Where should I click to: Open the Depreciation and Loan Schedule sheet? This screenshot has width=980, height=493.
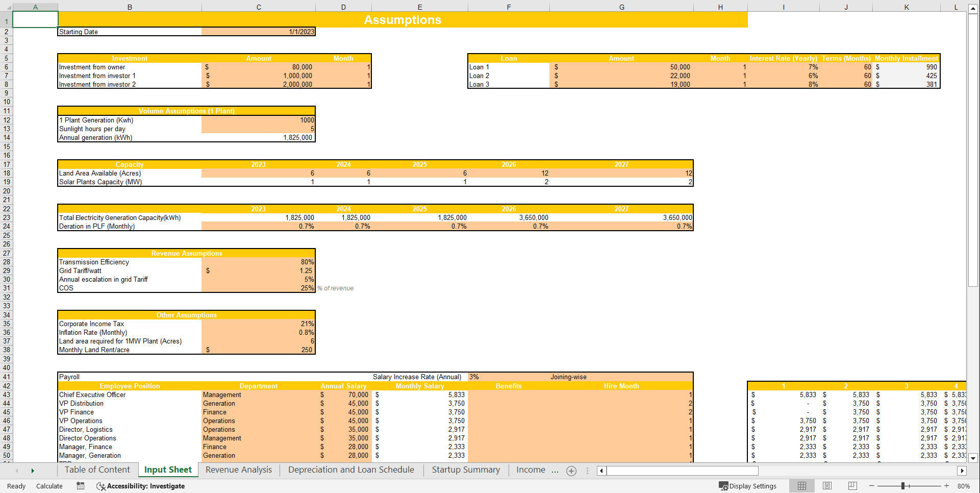click(x=350, y=470)
